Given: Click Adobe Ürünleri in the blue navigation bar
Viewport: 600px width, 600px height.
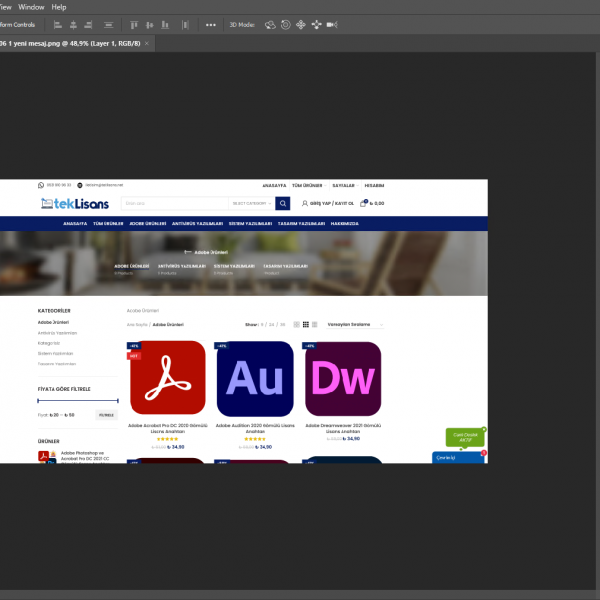Looking at the screenshot, I should click(x=148, y=223).
